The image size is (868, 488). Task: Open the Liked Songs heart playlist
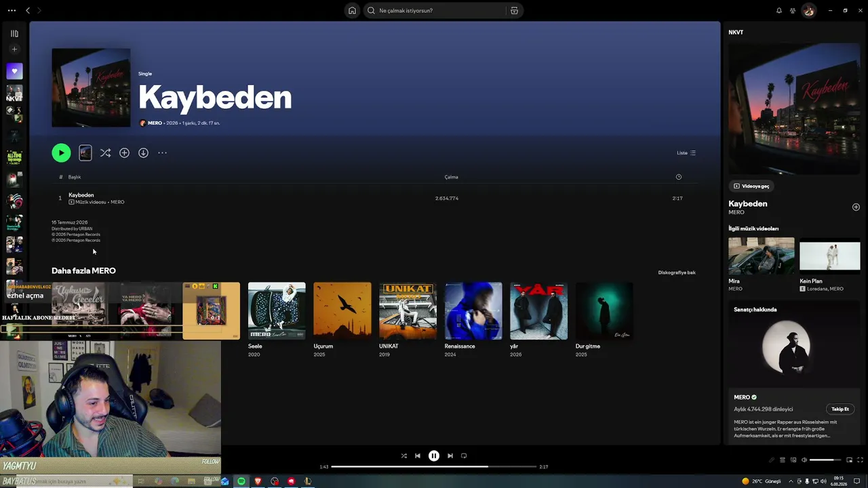14,71
